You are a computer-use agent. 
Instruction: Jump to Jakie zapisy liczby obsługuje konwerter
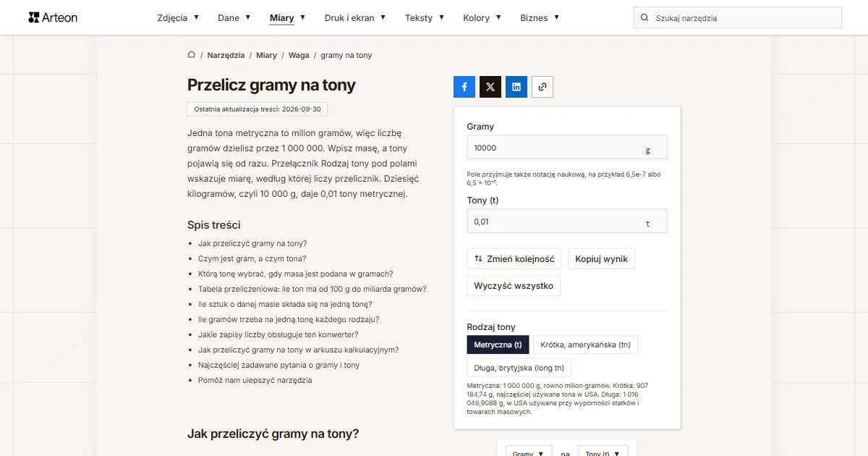point(278,334)
